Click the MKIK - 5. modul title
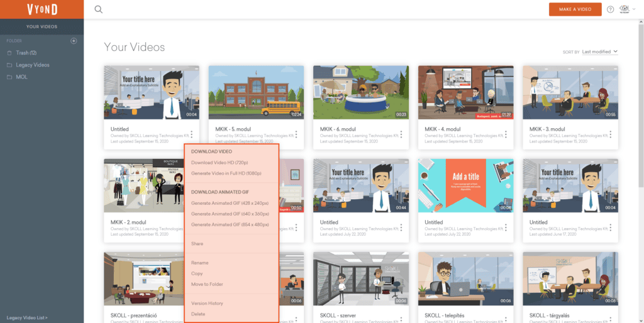Screen dimensions: 644x323 233,129
